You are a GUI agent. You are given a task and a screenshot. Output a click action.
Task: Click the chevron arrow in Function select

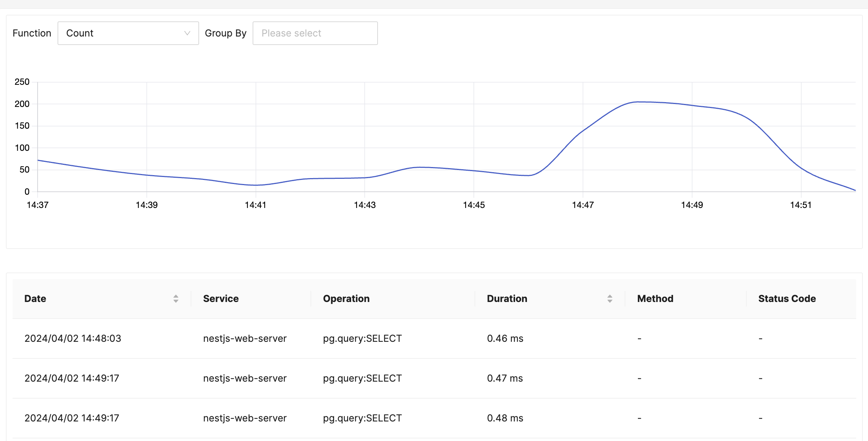pos(187,33)
